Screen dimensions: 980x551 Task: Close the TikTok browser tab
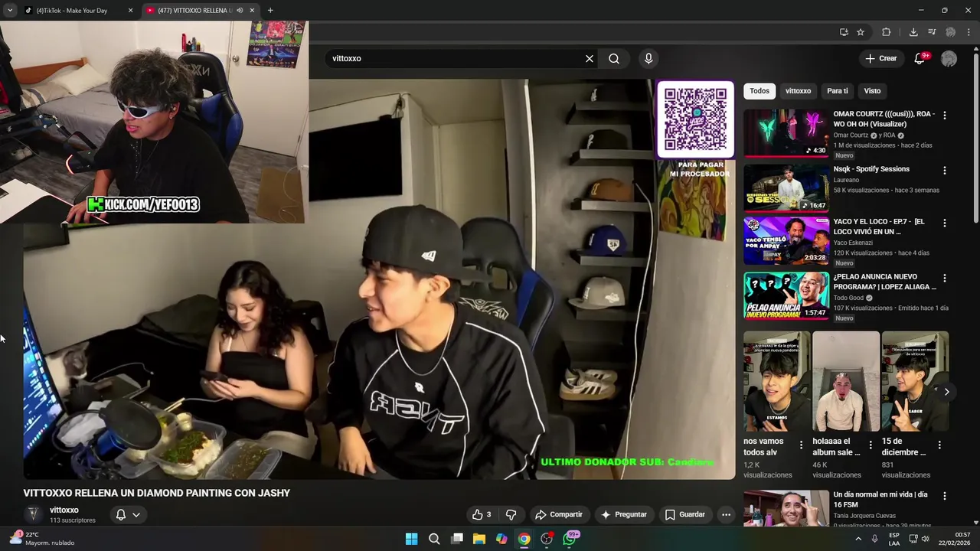[x=130, y=10]
